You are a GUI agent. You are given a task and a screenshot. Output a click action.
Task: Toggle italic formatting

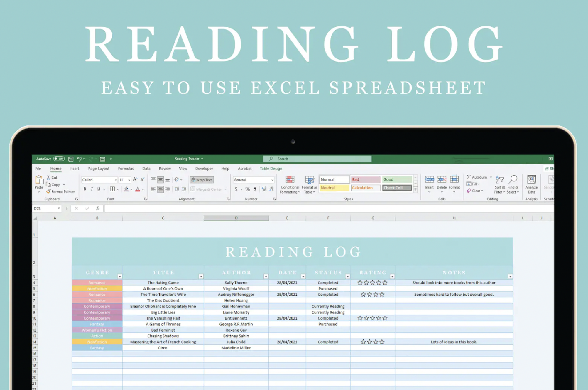[x=92, y=189]
